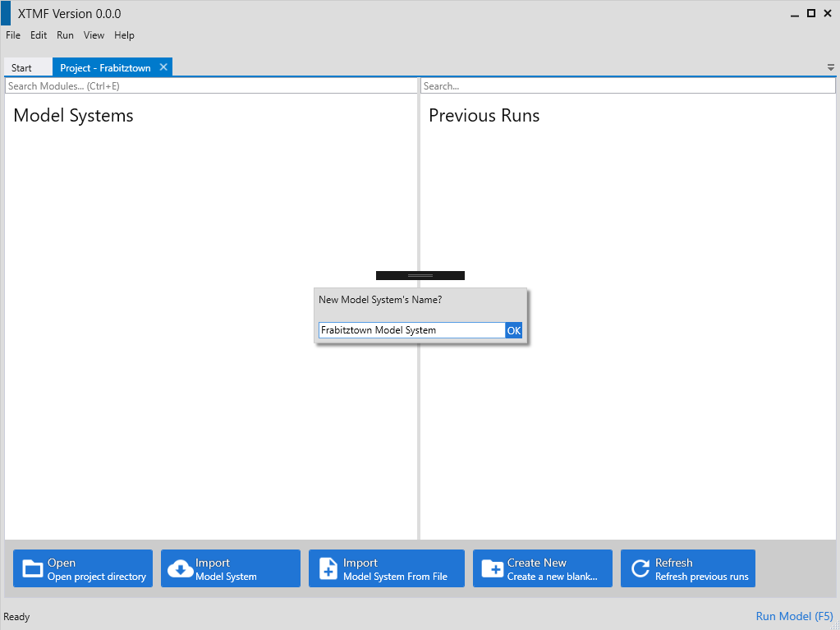Click the circular arrow Refresh previous runs icon

click(x=640, y=568)
